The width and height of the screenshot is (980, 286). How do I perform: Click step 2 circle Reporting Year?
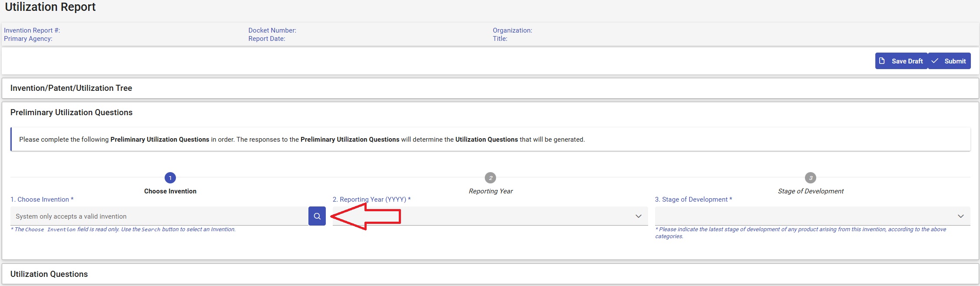(x=490, y=178)
